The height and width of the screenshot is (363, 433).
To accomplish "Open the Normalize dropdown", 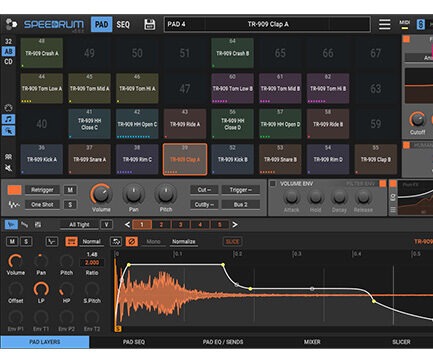I will click(184, 242).
